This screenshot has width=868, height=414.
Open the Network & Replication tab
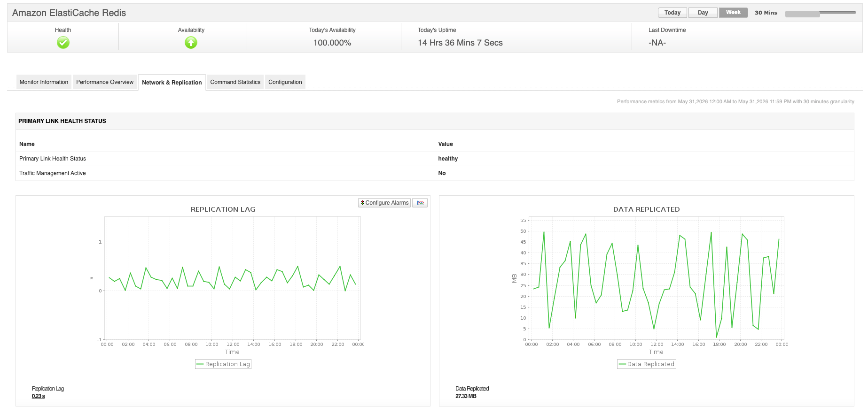172,83
